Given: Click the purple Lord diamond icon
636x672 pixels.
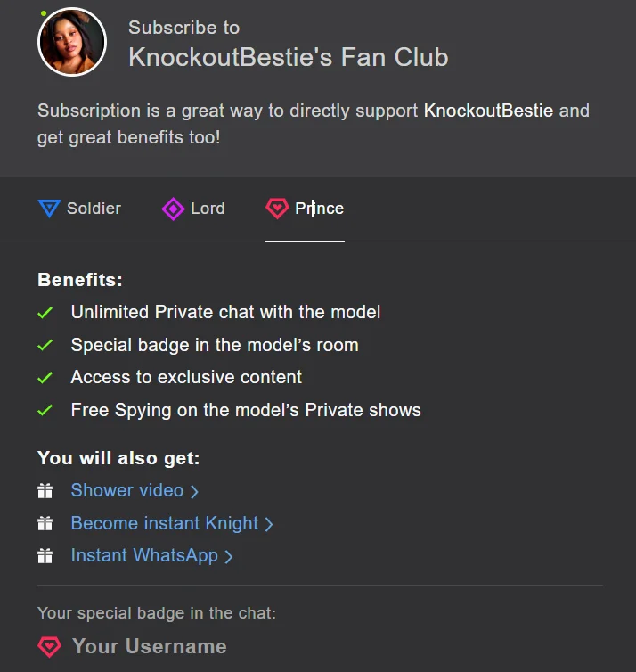Looking at the screenshot, I should [173, 209].
